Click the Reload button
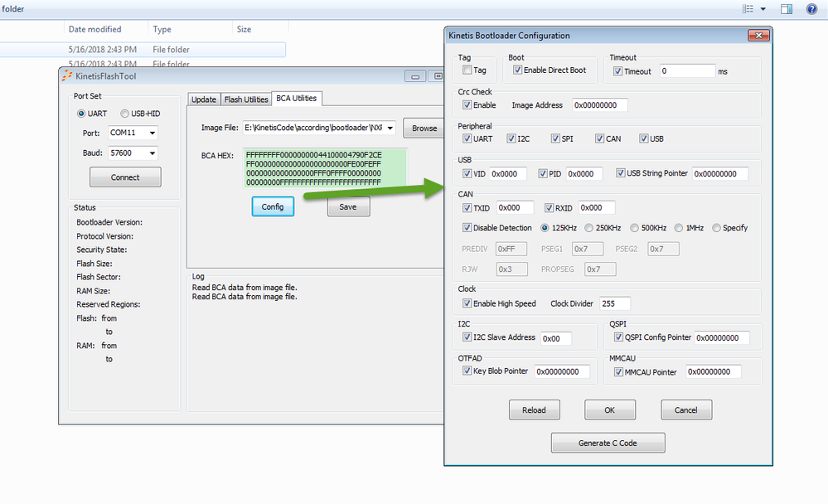828x504 pixels. [x=535, y=410]
